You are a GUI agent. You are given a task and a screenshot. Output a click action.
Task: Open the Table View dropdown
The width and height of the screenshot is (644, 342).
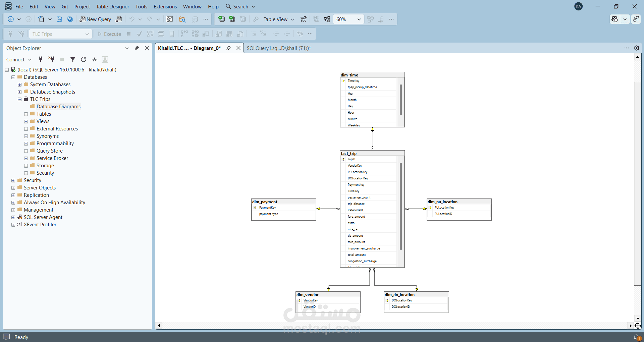point(292,19)
